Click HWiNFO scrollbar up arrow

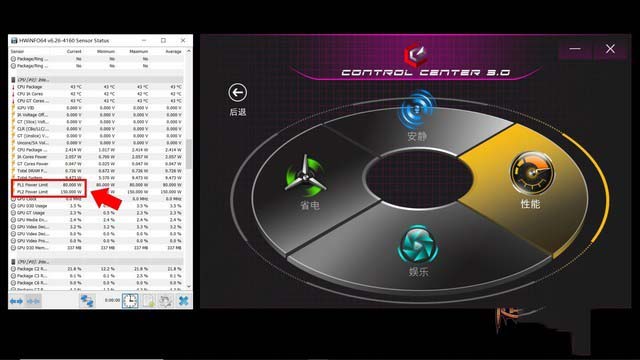(189, 51)
